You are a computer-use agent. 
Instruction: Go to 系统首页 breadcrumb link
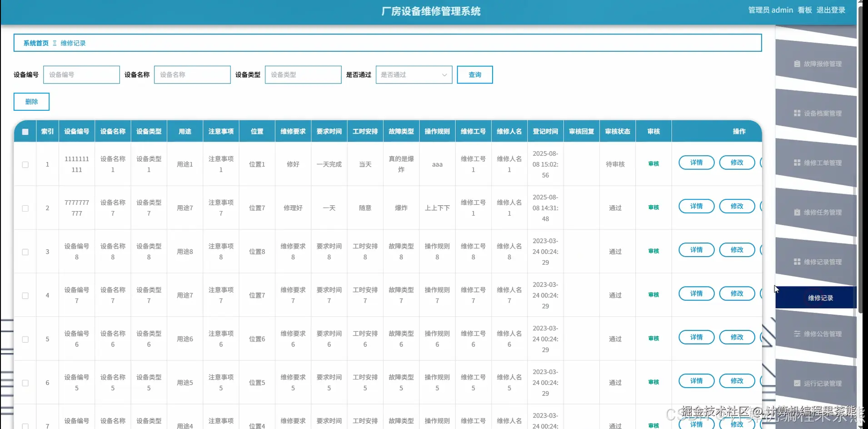click(36, 43)
